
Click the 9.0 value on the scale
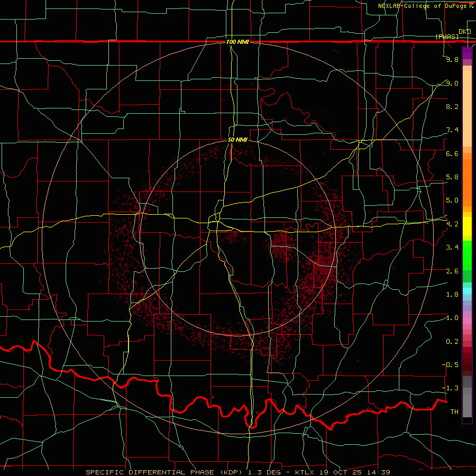pyautogui.click(x=452, y=83)
